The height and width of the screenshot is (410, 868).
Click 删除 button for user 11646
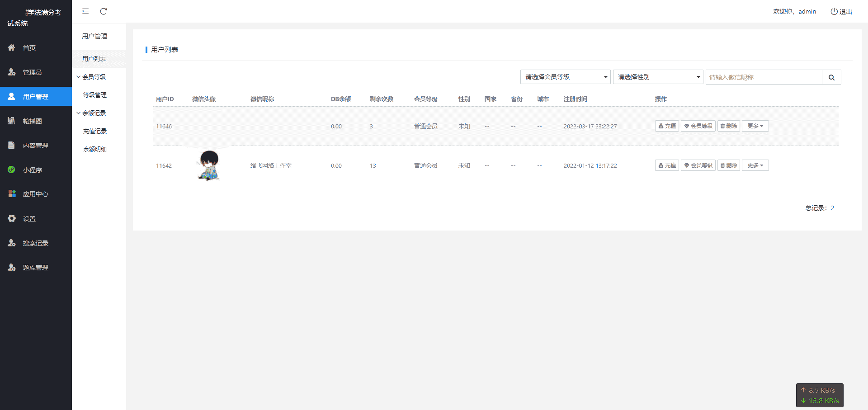(x=728, y=126)
